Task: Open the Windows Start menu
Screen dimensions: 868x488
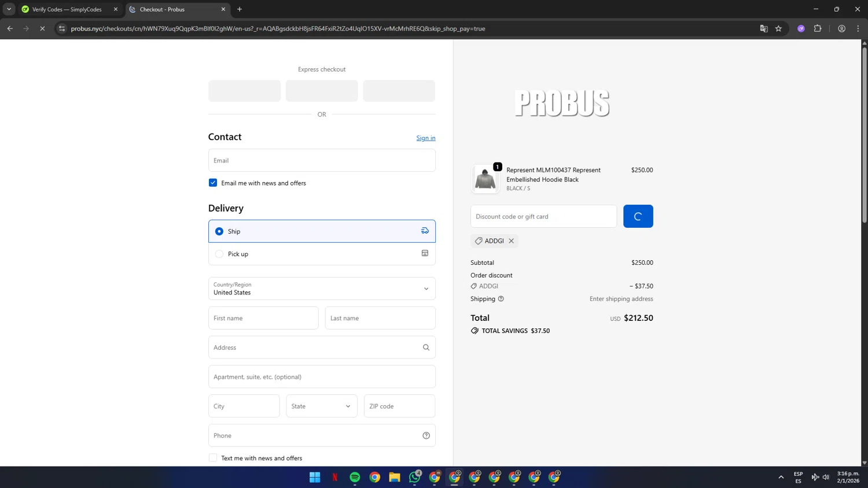Action: click(315, 477)
